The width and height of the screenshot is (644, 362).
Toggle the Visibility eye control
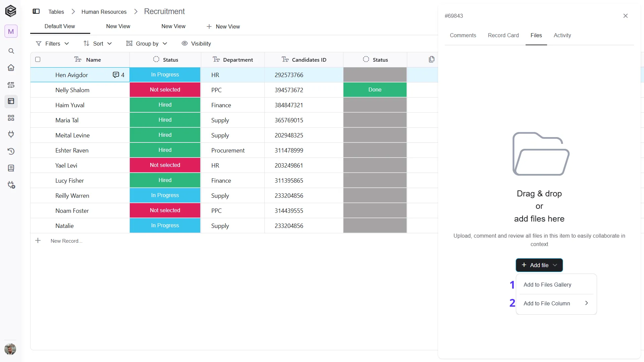click(x=196, y=44)
